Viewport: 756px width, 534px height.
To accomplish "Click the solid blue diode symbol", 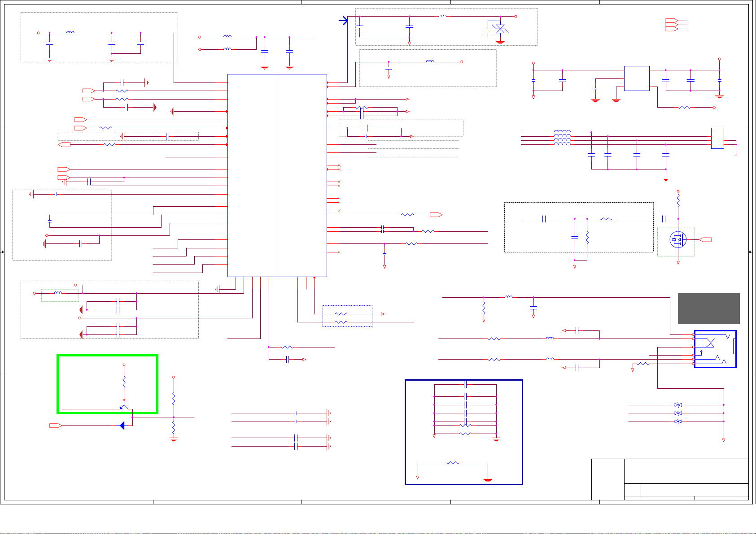I will pyautogui.click(x=122, y=425).
